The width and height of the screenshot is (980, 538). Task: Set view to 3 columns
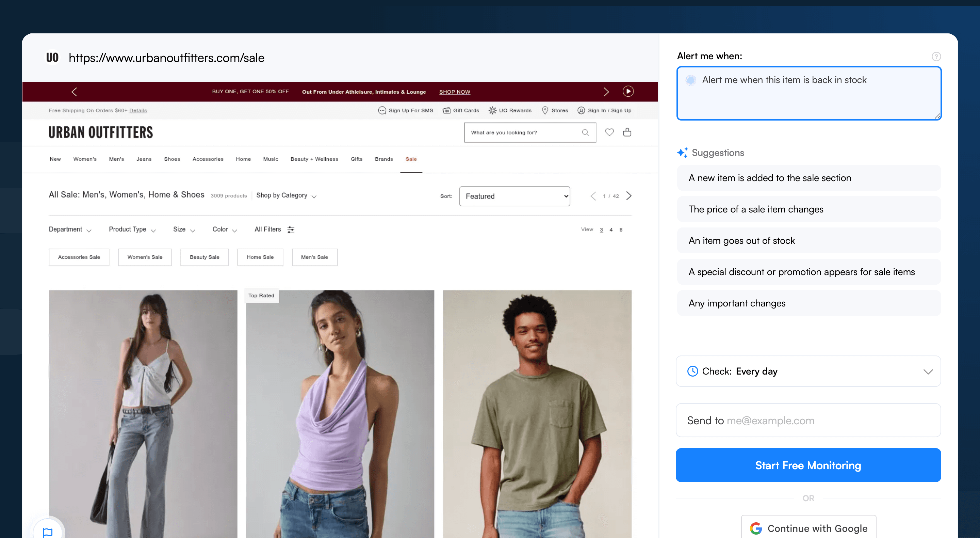[x=602, y=230]
